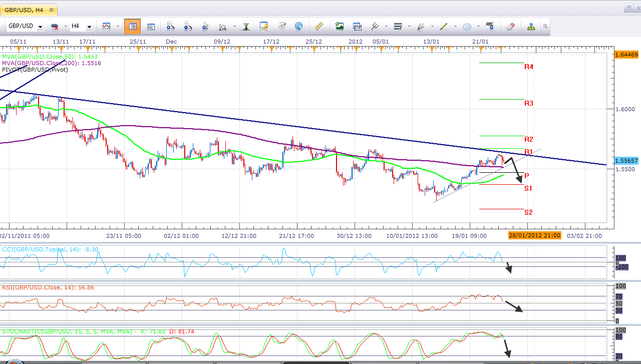Click the zoom in magnifier icon

170,27
